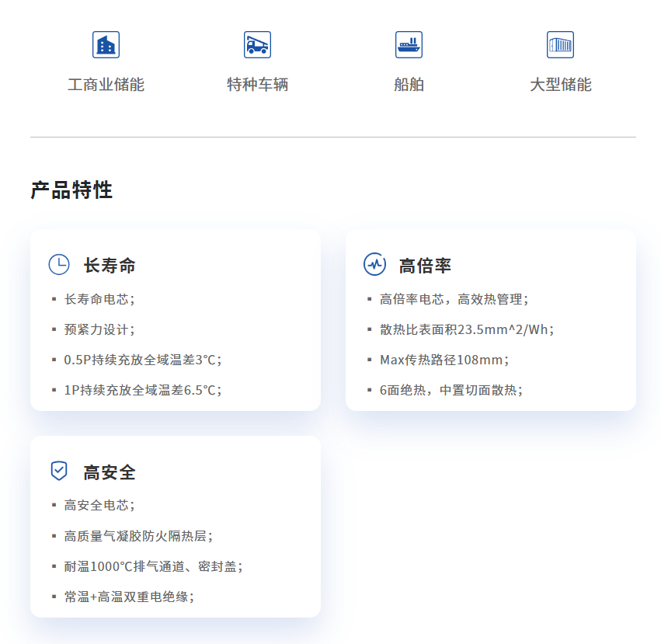
Task: Click the 高倍率 card title
Action: (x=425, y=266)
